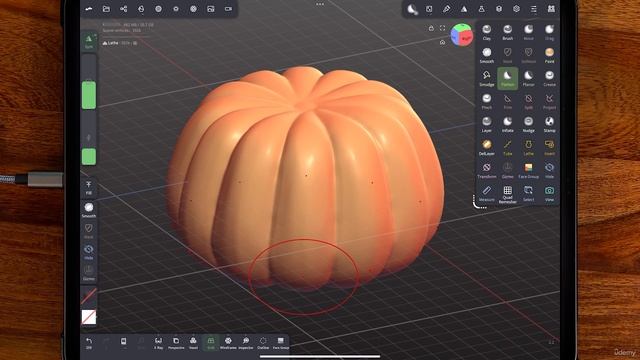The width and height of the screenshot is (640, 360).
Task: Open the stroke settings menu
Action: pyautogui.click(x=429, y=9)
